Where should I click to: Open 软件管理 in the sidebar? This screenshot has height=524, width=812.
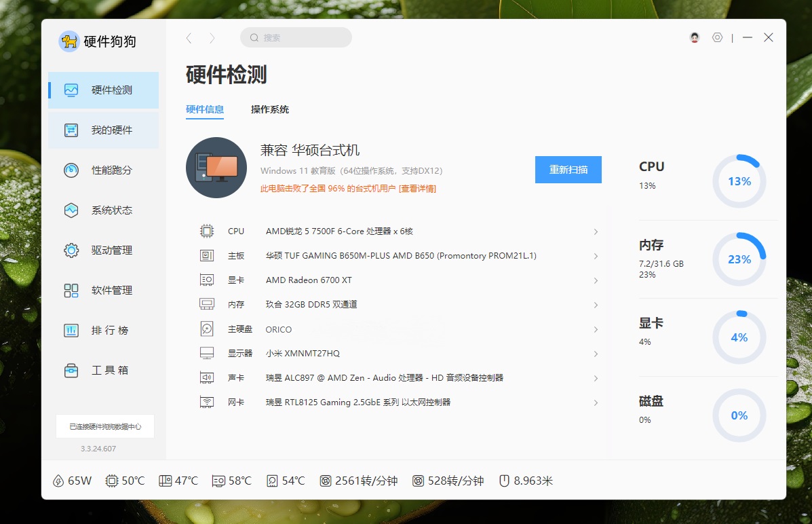click(x=104, y=291)
